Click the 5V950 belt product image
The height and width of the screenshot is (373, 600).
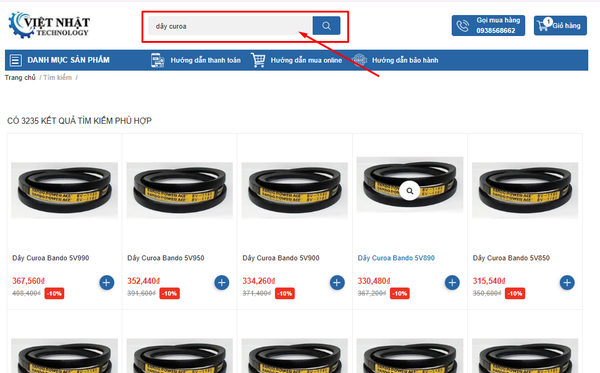pyautogui.click(x=179, y=191)
